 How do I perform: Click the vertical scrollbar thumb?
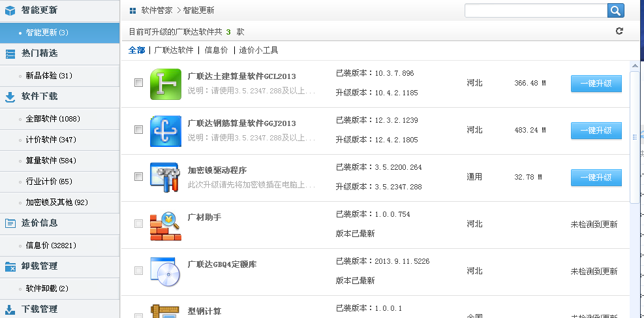635,136
